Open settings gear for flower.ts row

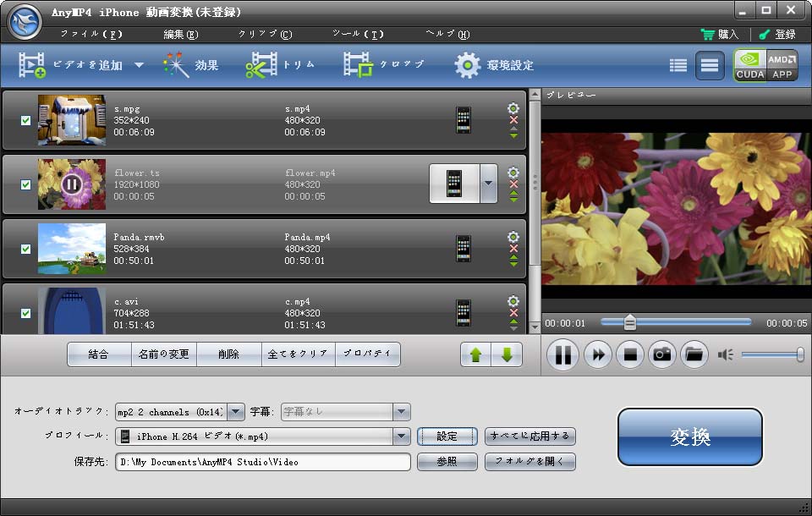click(513, 173)
